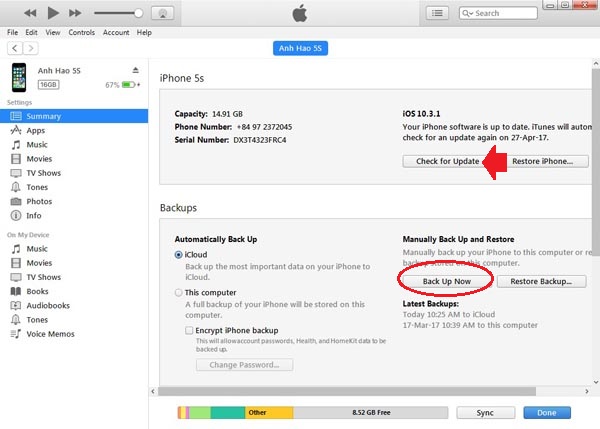Screen dimensions: 600x429
Task: Go forward with the right arrow
Action: 31,48
